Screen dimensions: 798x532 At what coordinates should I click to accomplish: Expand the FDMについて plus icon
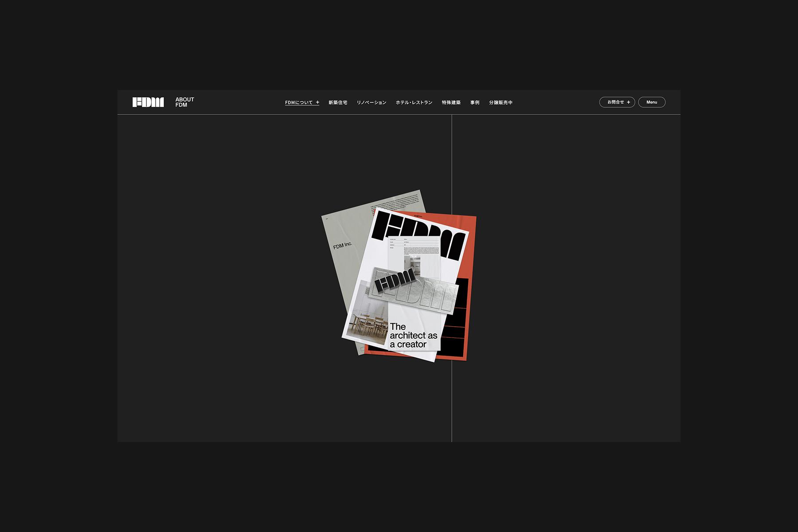click(317, 102)
